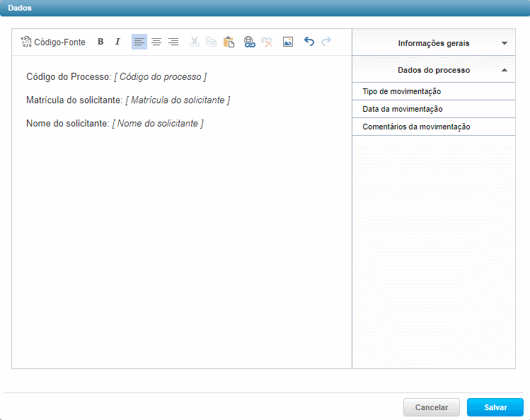Undo the last edit

(x=309, y=42)
